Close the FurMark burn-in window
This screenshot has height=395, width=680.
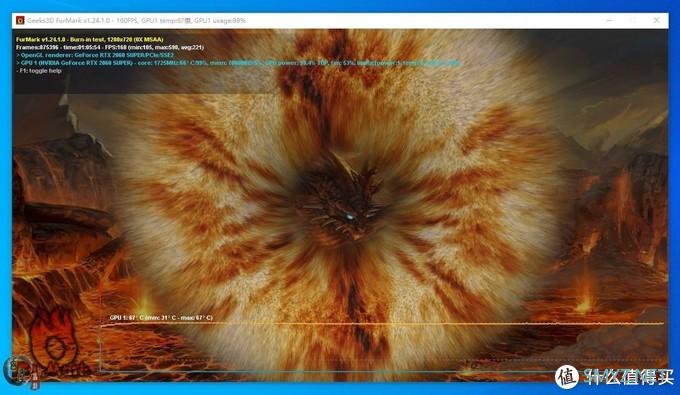click(x=657, y=20)
